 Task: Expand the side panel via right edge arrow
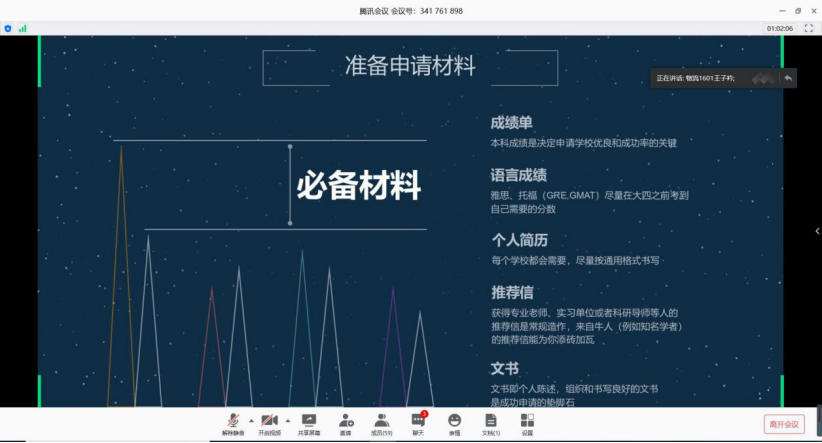click(x=817, y=231)
